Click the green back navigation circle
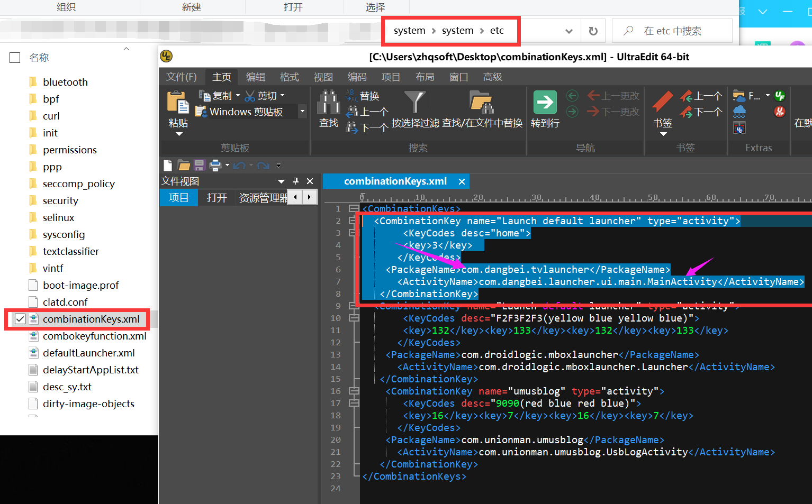Screen dimensions: 812x504 572,96
